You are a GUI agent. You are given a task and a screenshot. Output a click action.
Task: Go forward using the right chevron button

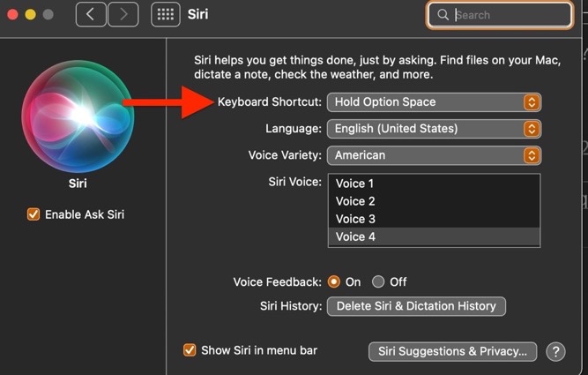pos(123,15)
